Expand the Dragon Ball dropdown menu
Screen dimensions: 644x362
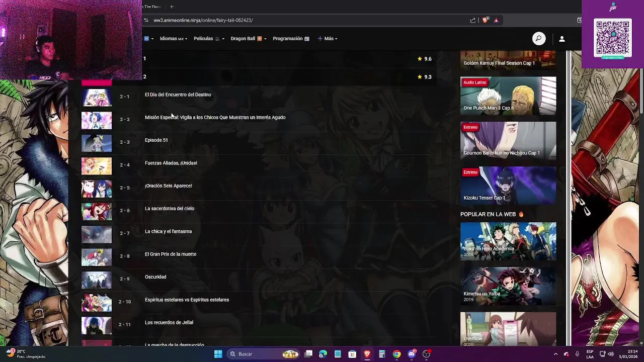click(249, 39)
